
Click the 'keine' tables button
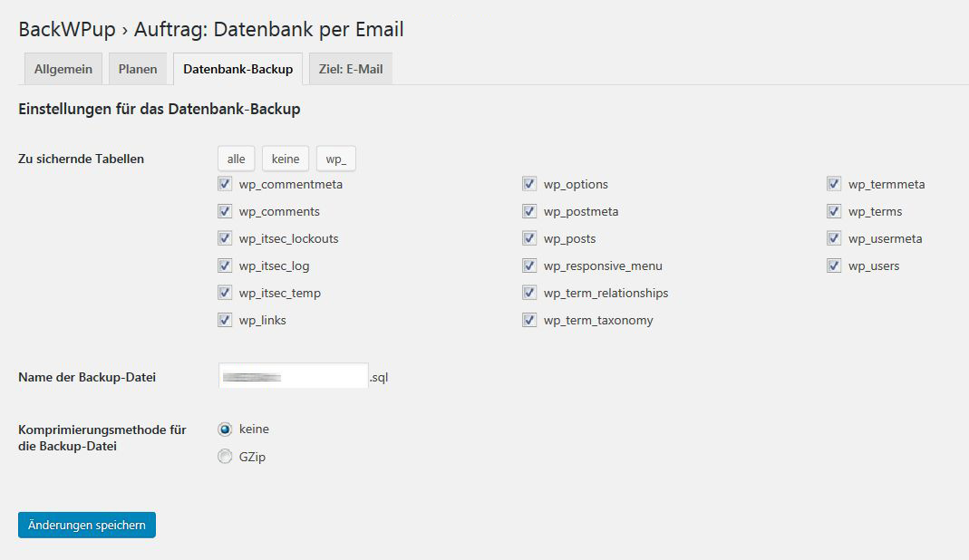point(286,159)
